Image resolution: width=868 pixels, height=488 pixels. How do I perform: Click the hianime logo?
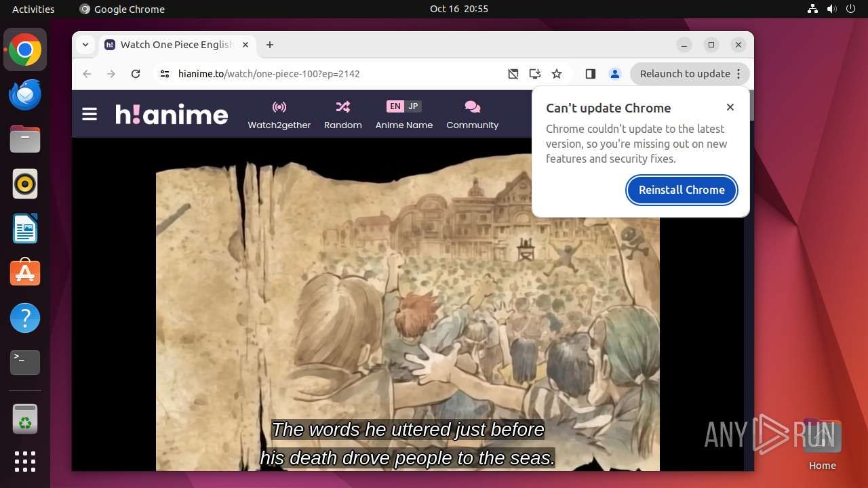pyautogui.click(x=172, y=114)
